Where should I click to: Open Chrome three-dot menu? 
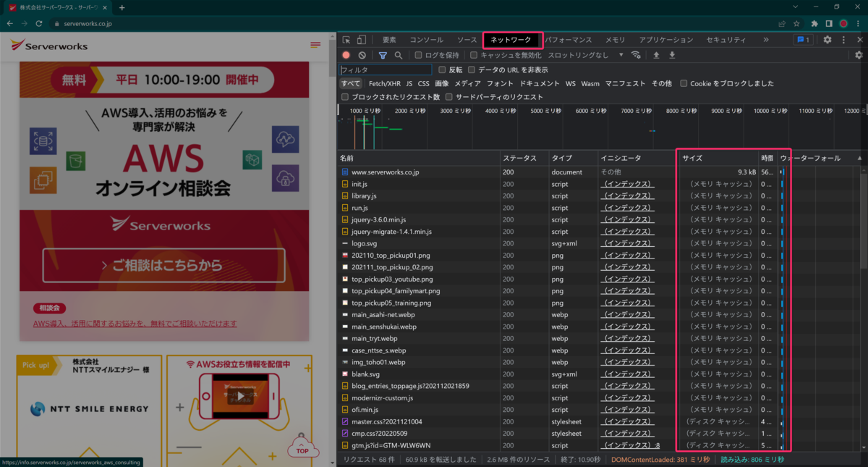pyautogui.click(x=859, y=23)
